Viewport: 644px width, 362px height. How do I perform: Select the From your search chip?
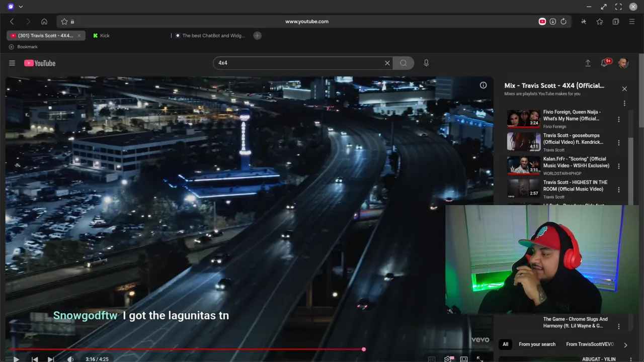tap(537, 344)
